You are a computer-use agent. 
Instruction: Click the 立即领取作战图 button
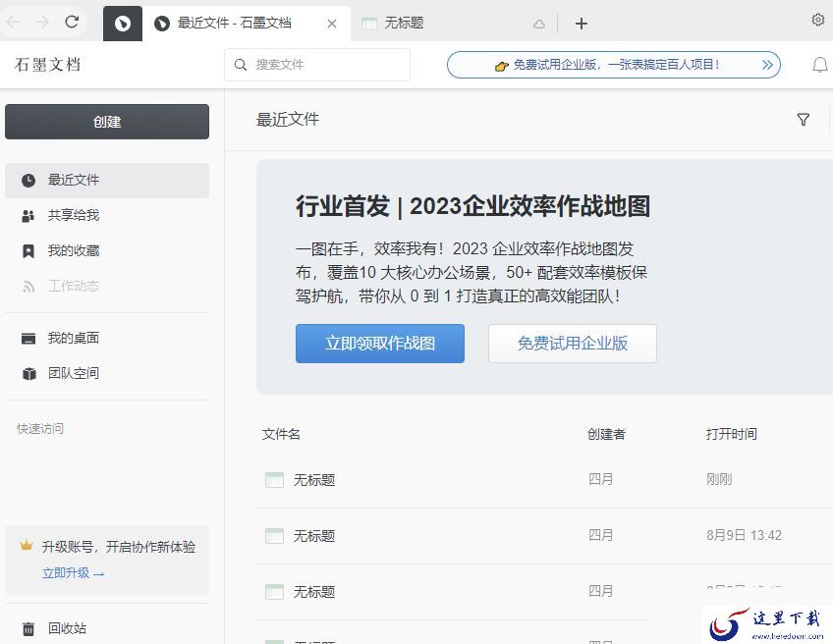(x=380, y=344)
